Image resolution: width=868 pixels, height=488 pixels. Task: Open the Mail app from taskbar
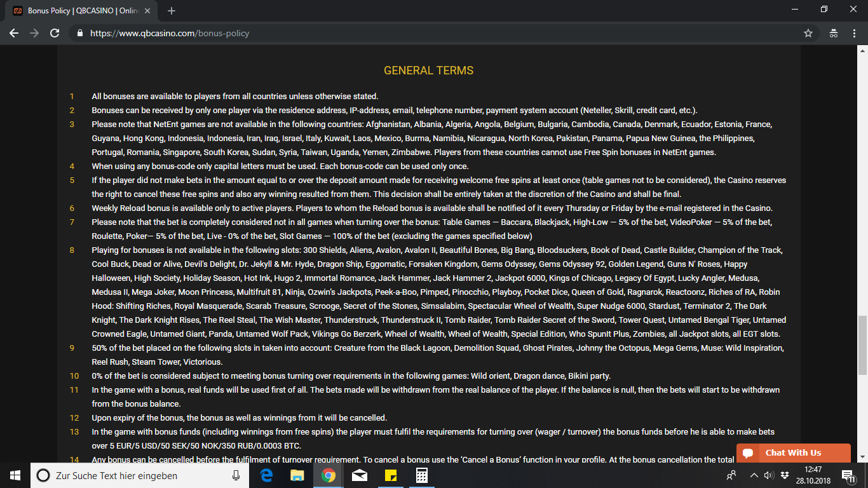coord(359,475)
